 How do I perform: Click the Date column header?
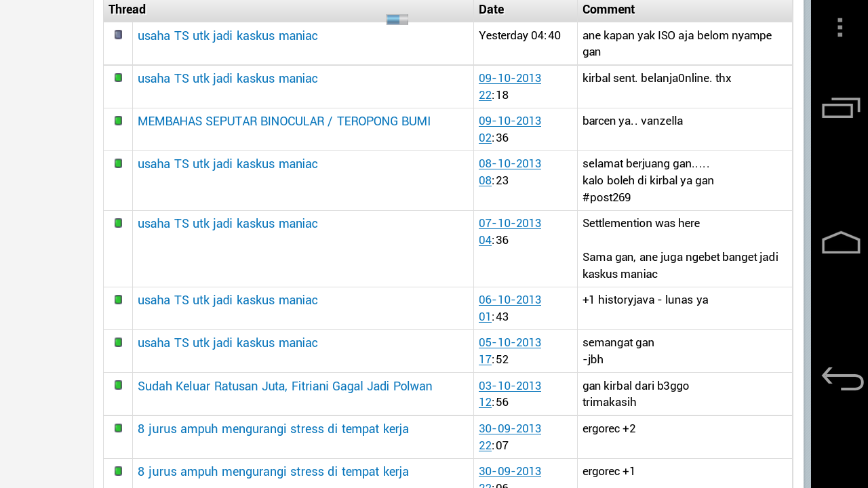(526, 10)
